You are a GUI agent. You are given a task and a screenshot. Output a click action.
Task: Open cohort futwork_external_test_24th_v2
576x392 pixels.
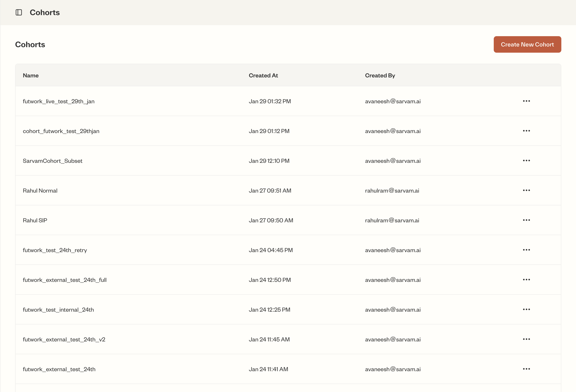tap(64, 339)
